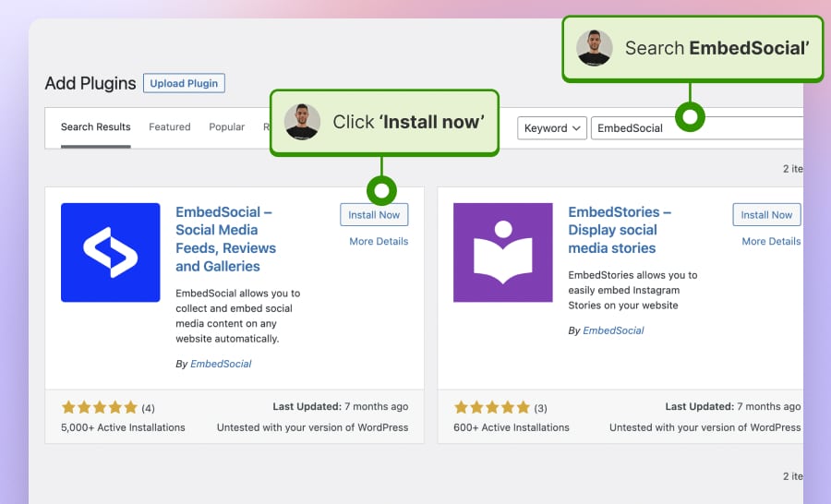The height and width of the screenshot is (504, 831).
Task: Click the '5,000+ Active Installations' text
Action: pyautogui.click(x=123, y=427)
